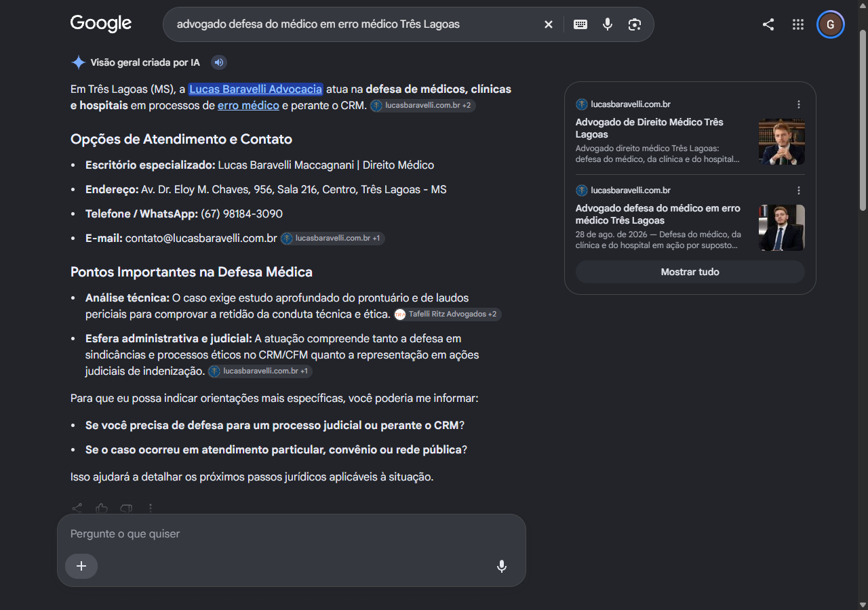
Task: Open the Google apps grid
Action: click(798, 24)
